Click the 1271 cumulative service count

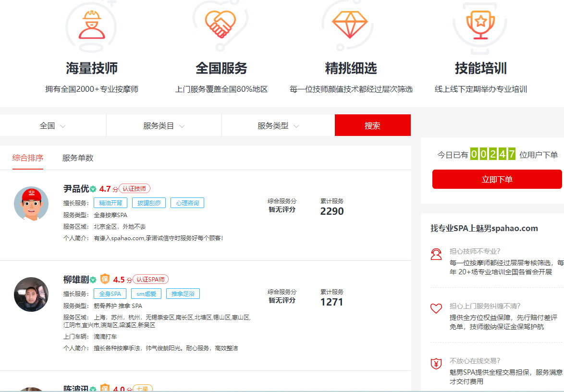point(331,302)
